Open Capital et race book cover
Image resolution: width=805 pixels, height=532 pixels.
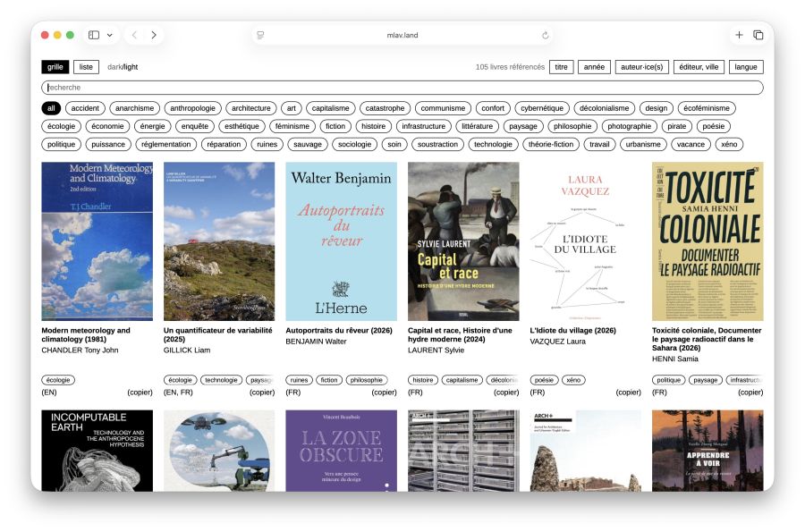[463, 241]
